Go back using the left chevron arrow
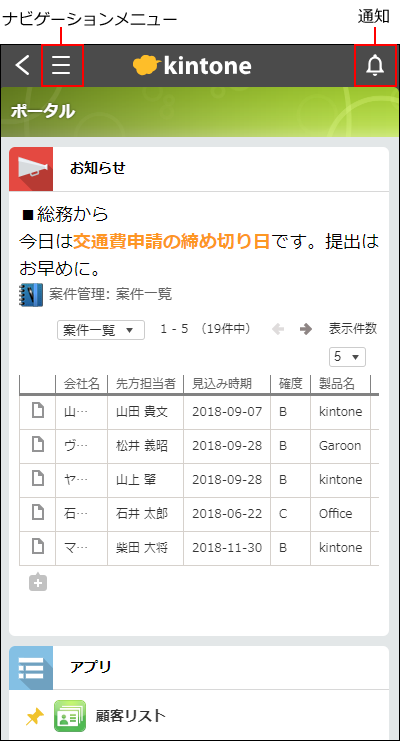The height and width of the screenshot is (741, 412). click(22, 65)
